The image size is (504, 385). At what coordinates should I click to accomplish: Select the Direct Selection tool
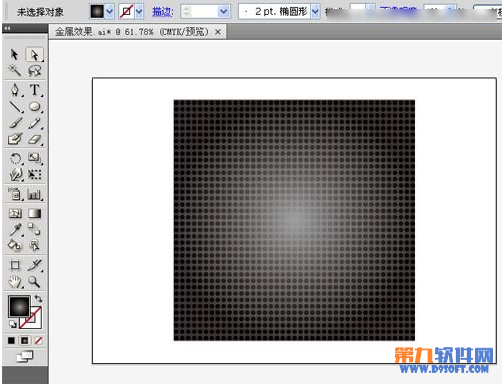[35, 55]
